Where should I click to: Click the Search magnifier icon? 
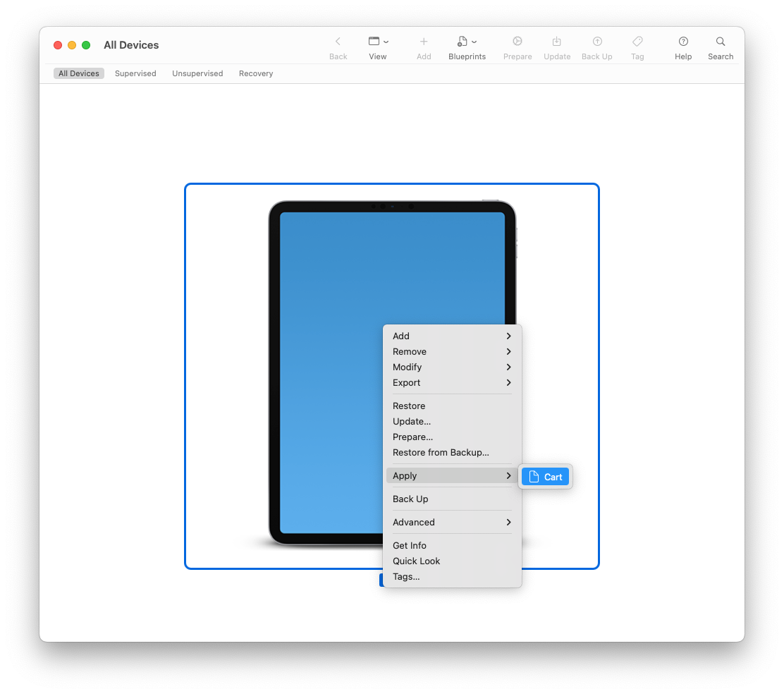(x=721, y=42)
